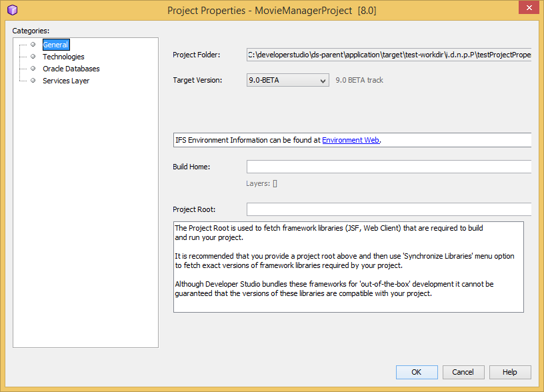Image resolution: width=544 pixels, height=392 pixels.
Task: Click the node icon beside Services Layer
Action: click(33, 81)
